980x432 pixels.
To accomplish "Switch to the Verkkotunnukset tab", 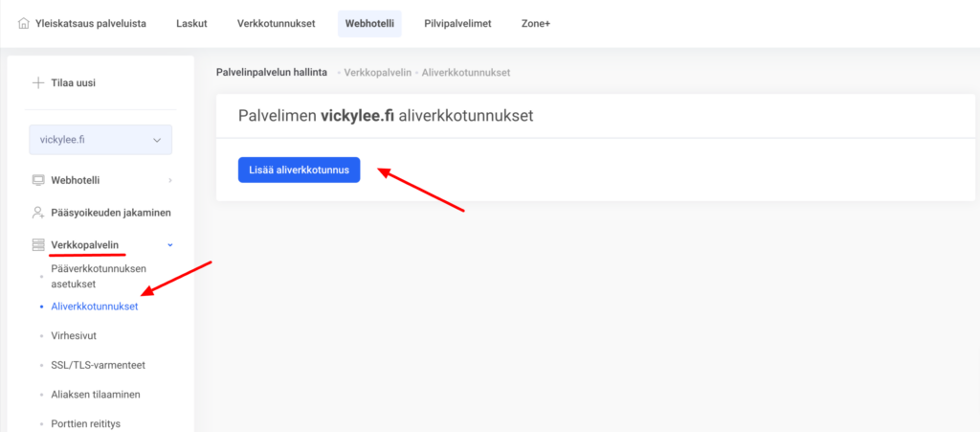I will [x=277, y=24].
